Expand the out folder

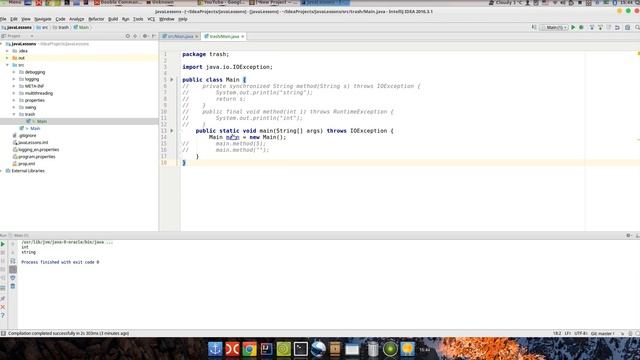pyautogui.click(x=7, y=58)
